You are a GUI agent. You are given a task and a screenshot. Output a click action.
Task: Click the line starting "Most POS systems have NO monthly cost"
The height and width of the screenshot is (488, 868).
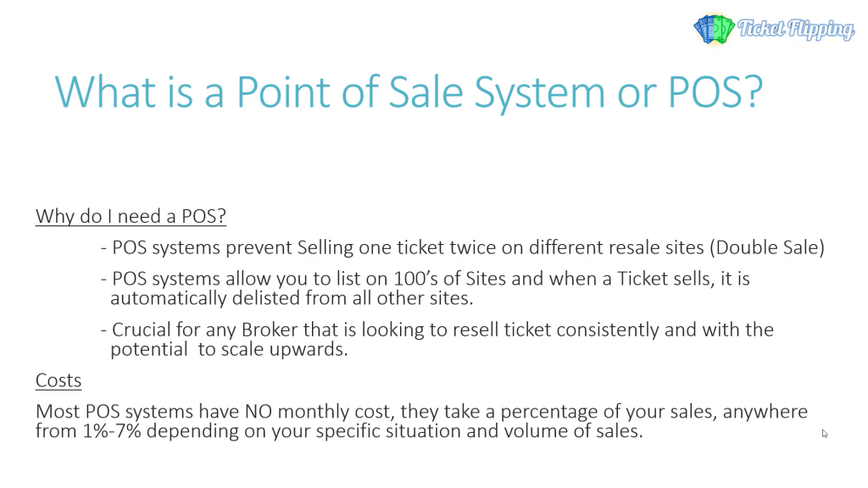click(x=421, y=412)
